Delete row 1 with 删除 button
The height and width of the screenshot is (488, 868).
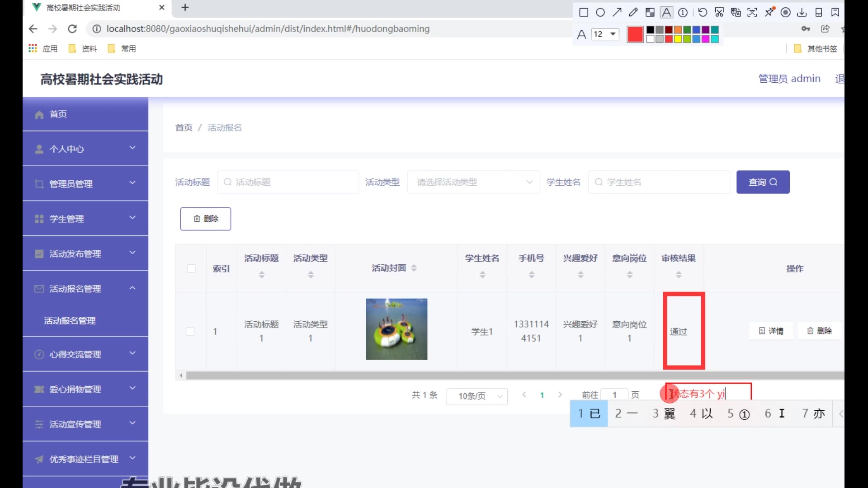[820, 331]
